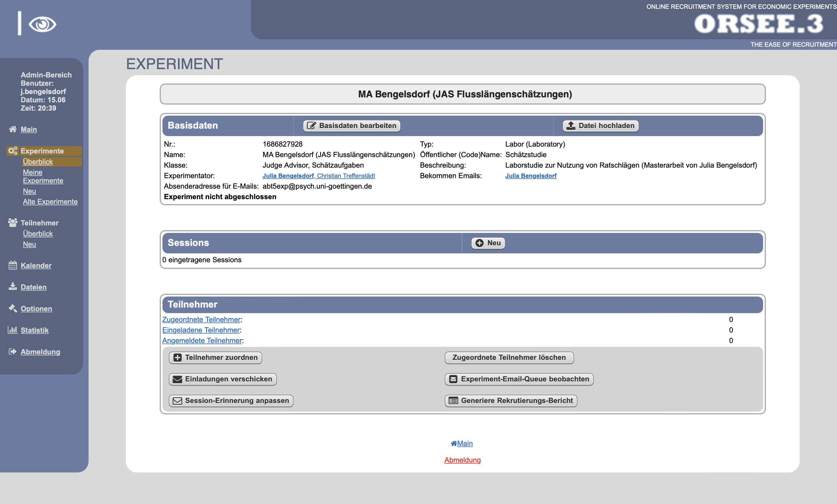Click the wrench icon beside Optionen
Screen dimensions: 837x504
tap(12, 308)
